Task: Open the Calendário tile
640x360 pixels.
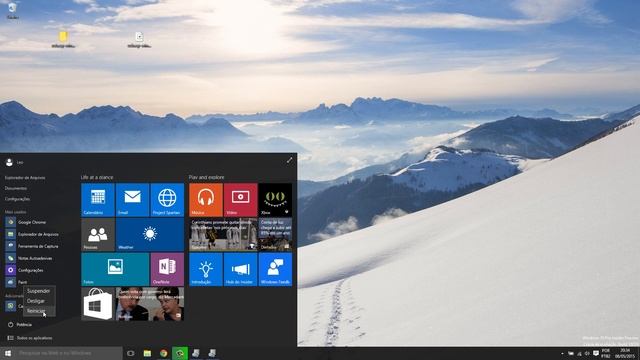Action: point(98,200)
